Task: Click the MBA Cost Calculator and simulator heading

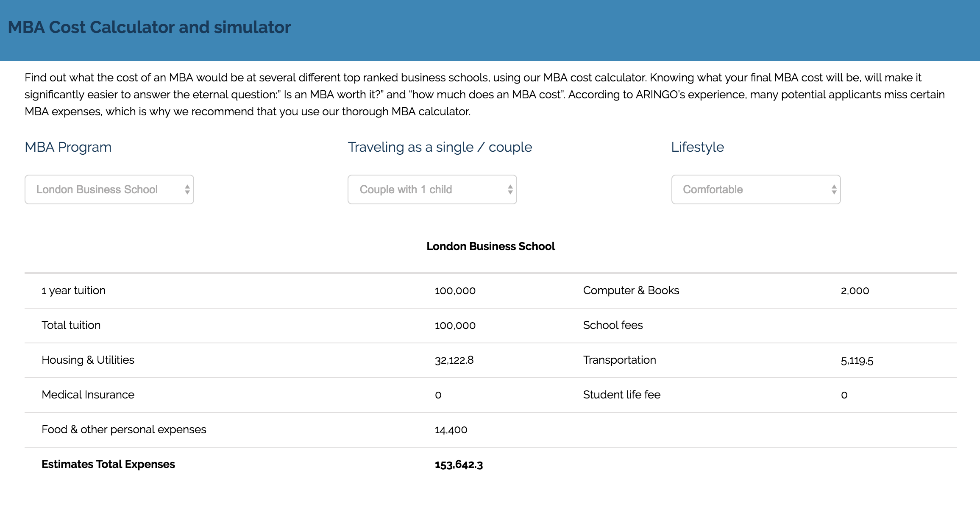Action: (x=149, y=27)
